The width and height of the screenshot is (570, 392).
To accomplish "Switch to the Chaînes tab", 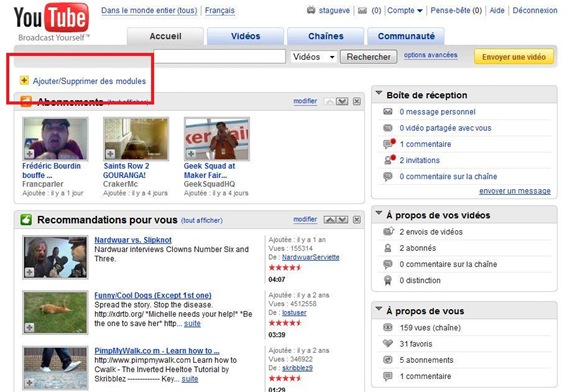I will (x=326, y=36).
